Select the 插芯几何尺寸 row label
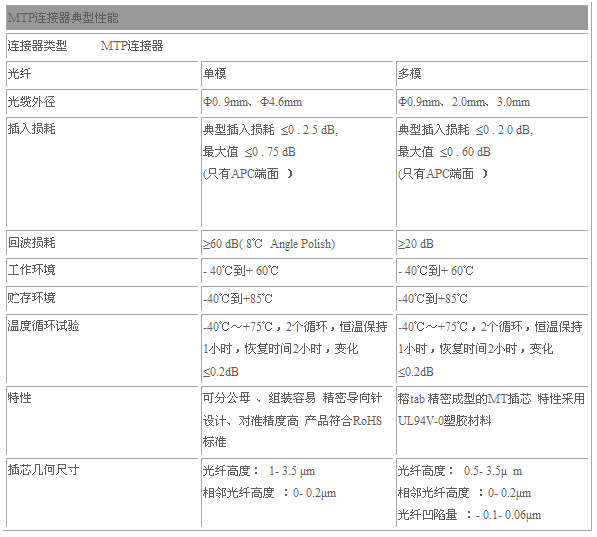597x537 pixels. coord(43,470)
